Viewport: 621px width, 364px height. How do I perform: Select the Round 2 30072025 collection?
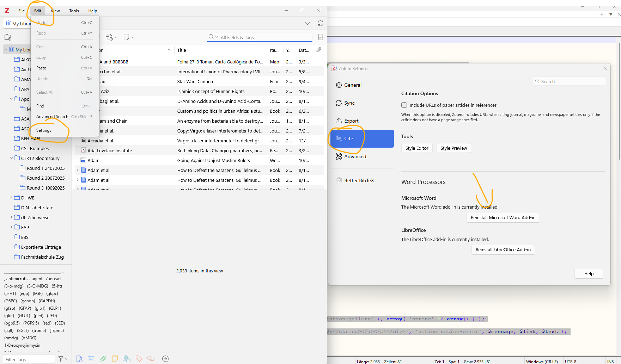tap(45, 178)
